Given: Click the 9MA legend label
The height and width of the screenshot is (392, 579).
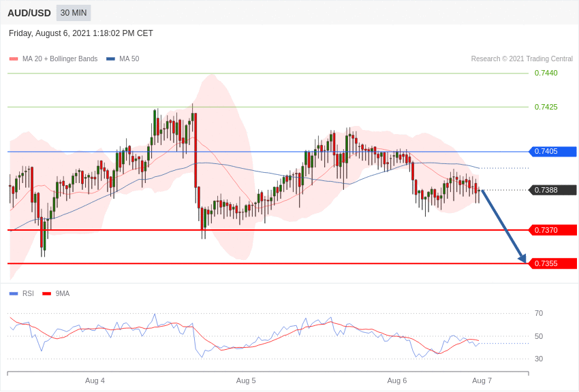Looking at the screenshot, I should (x=63, y=293).
